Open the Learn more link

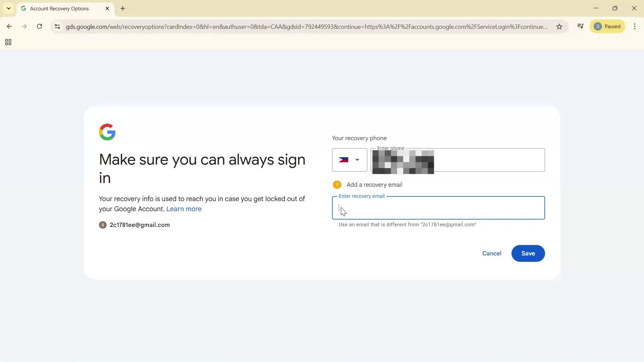184,209
